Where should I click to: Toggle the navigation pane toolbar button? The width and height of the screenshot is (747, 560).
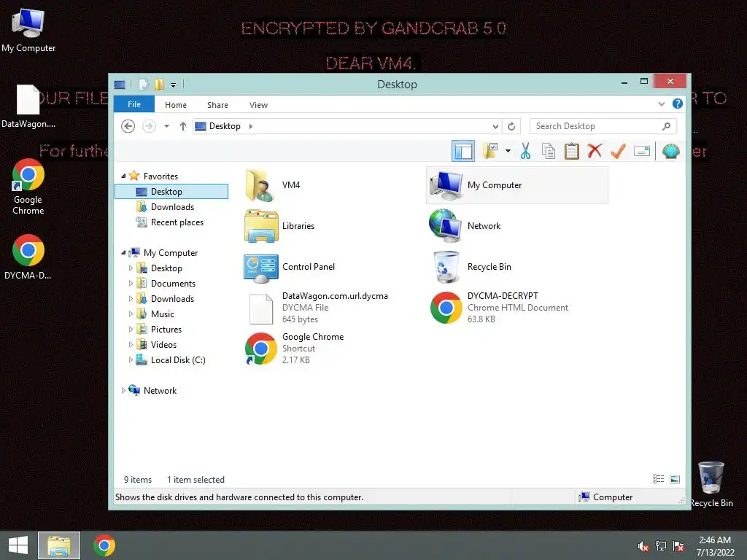coord(462,152)
